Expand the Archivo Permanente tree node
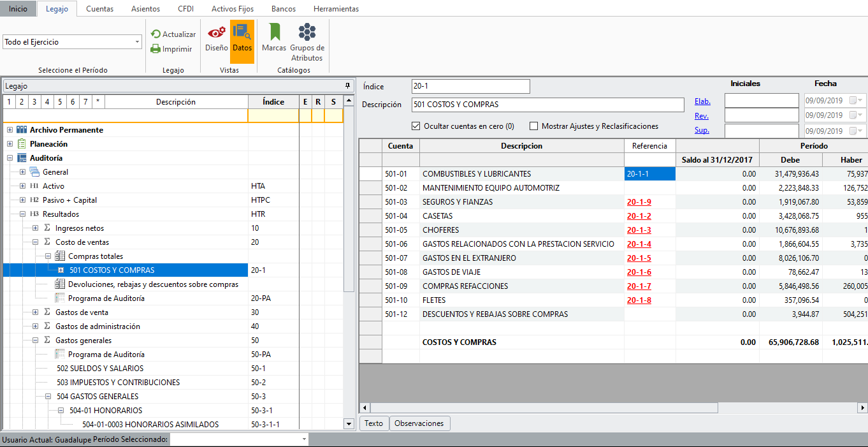This screenshot has height=447, width=868. coord(10,130)
